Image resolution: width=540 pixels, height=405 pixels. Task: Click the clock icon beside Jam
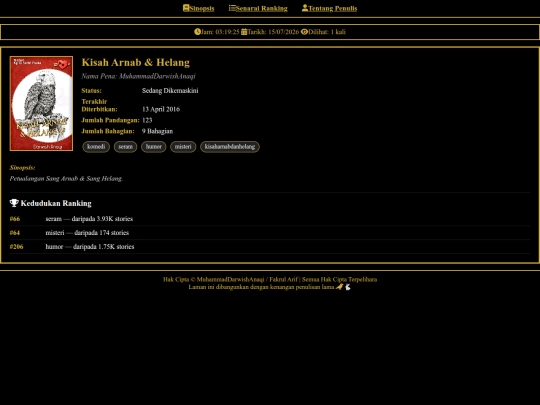coord(197,32)
